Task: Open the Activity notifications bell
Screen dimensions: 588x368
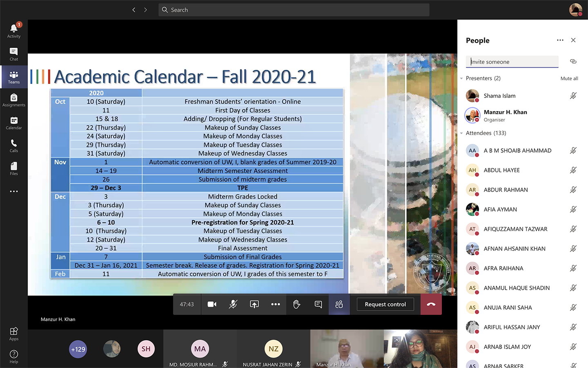Action: point(14,31)
